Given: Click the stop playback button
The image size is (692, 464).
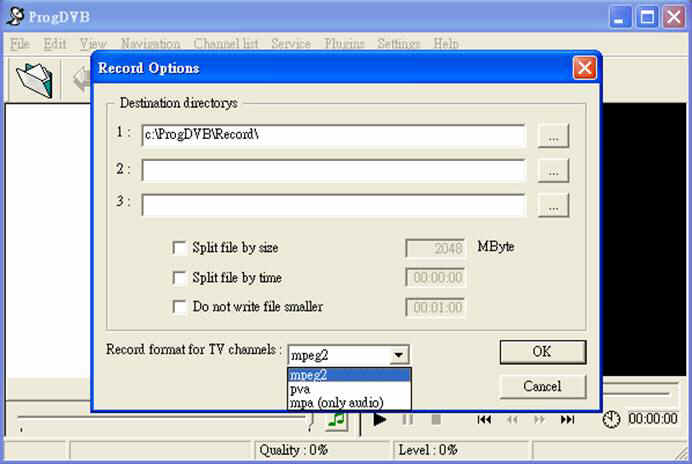Looking at the screenshot, I should click(436, 419).
